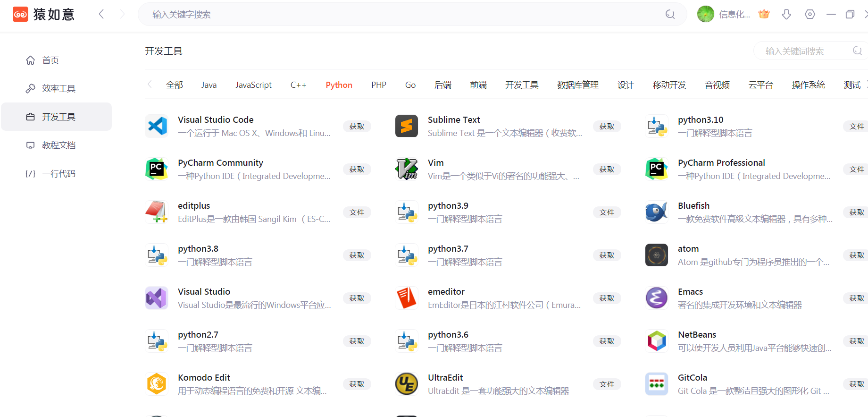Click 获取 for Vim
868x417 pixels.
tap(607, 170)
